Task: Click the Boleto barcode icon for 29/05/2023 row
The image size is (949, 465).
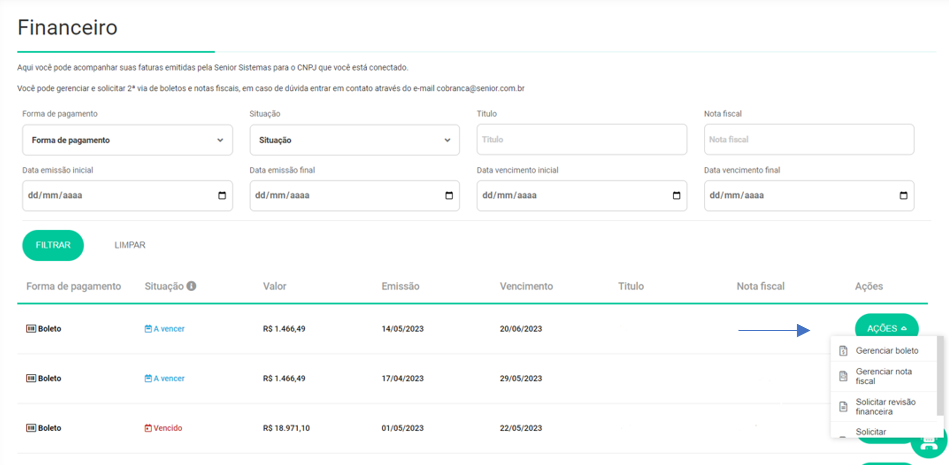Action: pos(31,378)
